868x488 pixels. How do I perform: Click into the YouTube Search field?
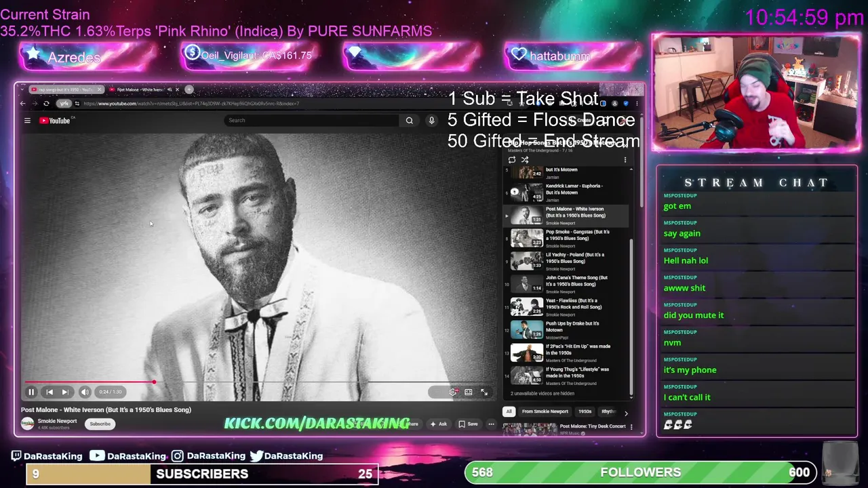(x=312, y=121)
